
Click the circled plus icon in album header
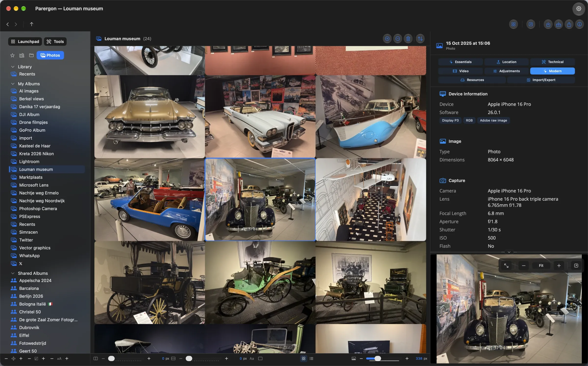[x=387, y=39]
